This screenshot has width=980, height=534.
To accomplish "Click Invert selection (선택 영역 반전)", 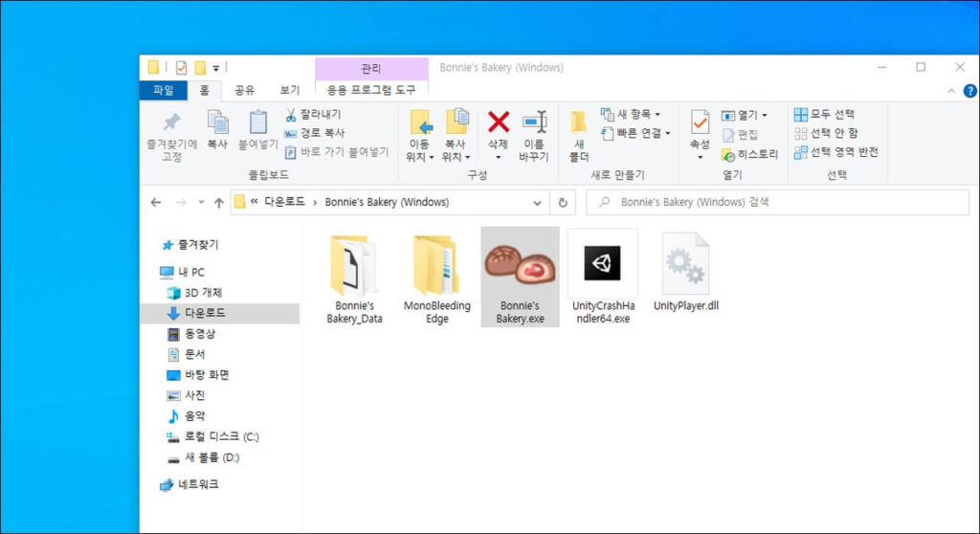I will pyautogui.click(x=836, y=152).
